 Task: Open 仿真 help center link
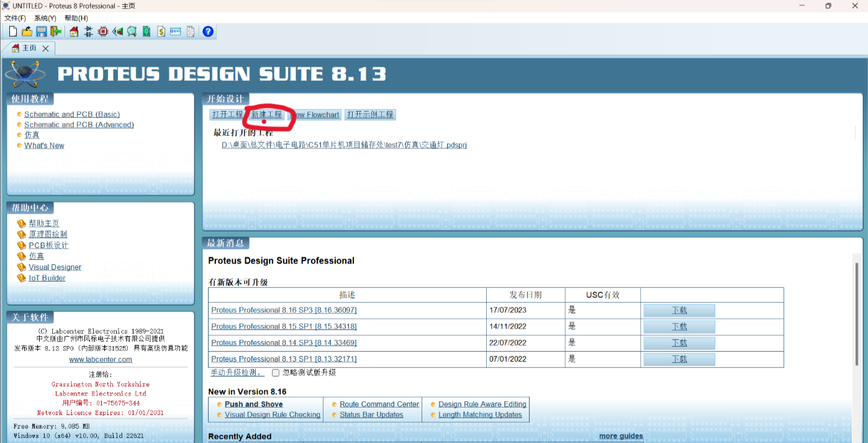[37, 256]
